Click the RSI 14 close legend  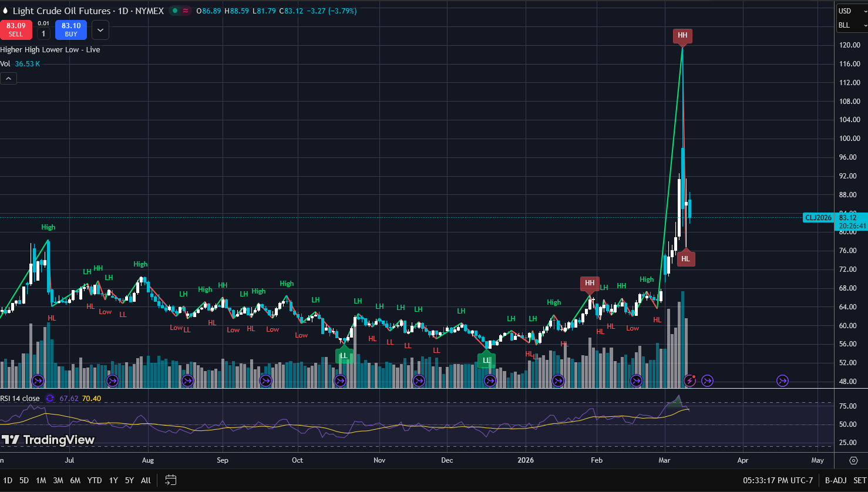20,399
